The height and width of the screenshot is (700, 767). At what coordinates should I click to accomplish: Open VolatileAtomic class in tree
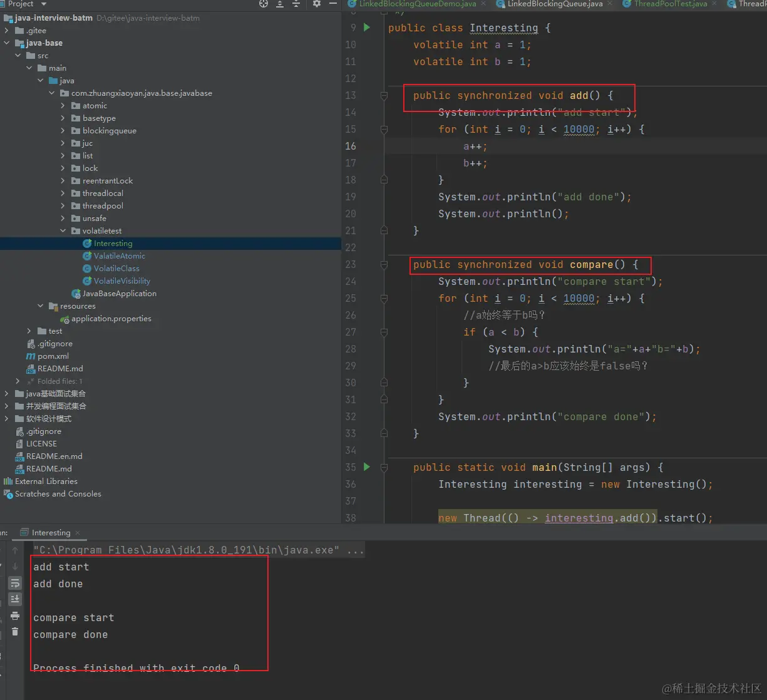pyautogui.click(x=119, y=256)
